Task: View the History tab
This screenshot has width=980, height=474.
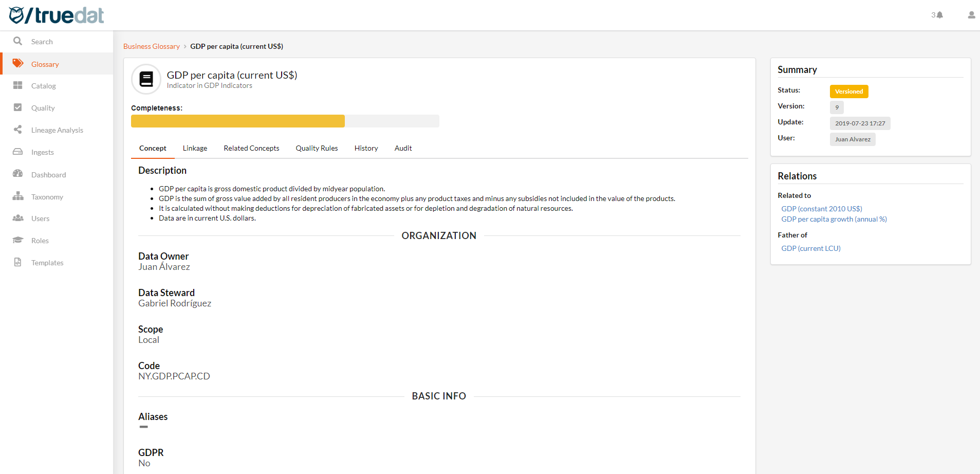Action: click(x=366, y=148)
